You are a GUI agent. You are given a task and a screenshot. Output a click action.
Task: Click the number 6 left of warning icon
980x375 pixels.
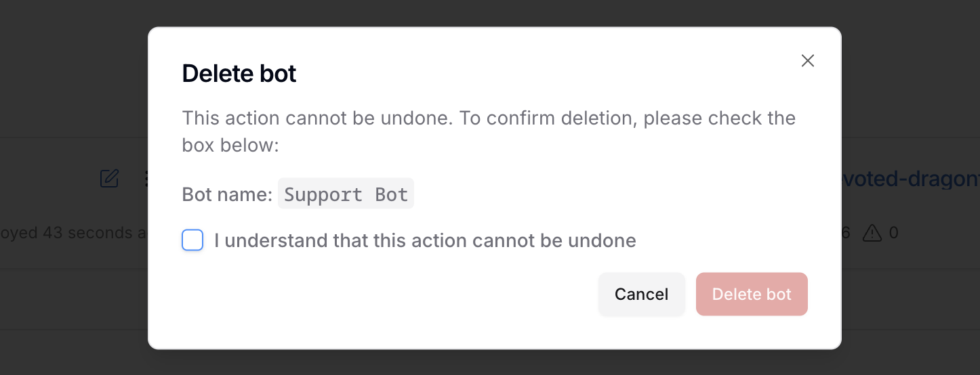tap(846, 234)
